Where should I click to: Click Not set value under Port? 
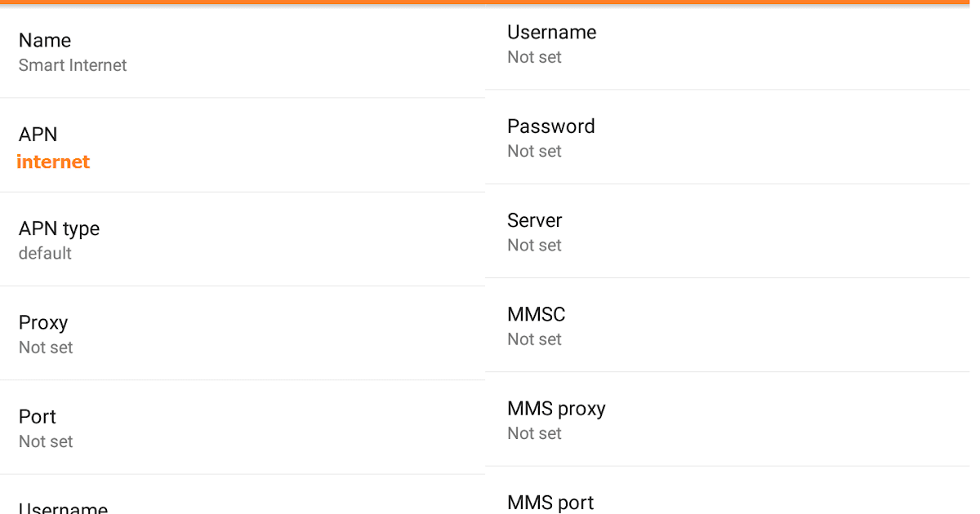[x=46, y=441]
